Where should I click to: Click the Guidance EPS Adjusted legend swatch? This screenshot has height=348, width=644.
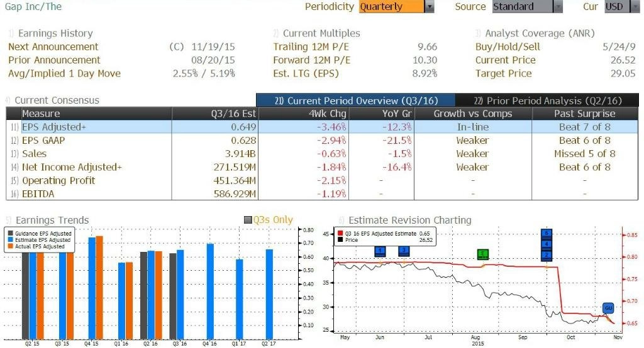[11, 234]
